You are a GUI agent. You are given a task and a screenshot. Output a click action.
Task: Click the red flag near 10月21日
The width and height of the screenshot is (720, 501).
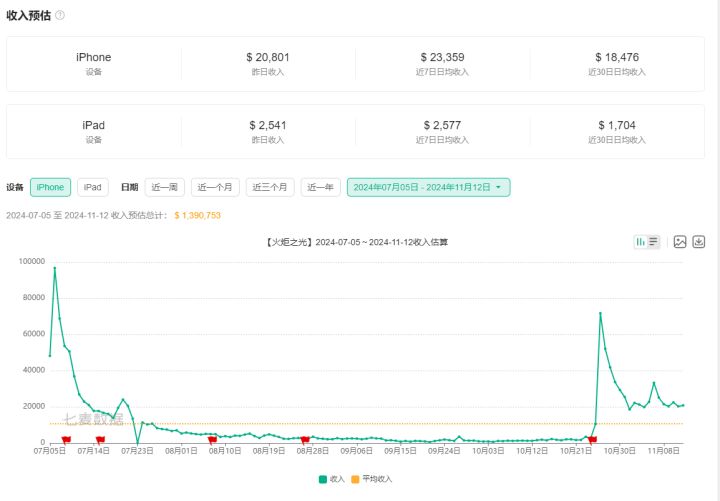592,440
